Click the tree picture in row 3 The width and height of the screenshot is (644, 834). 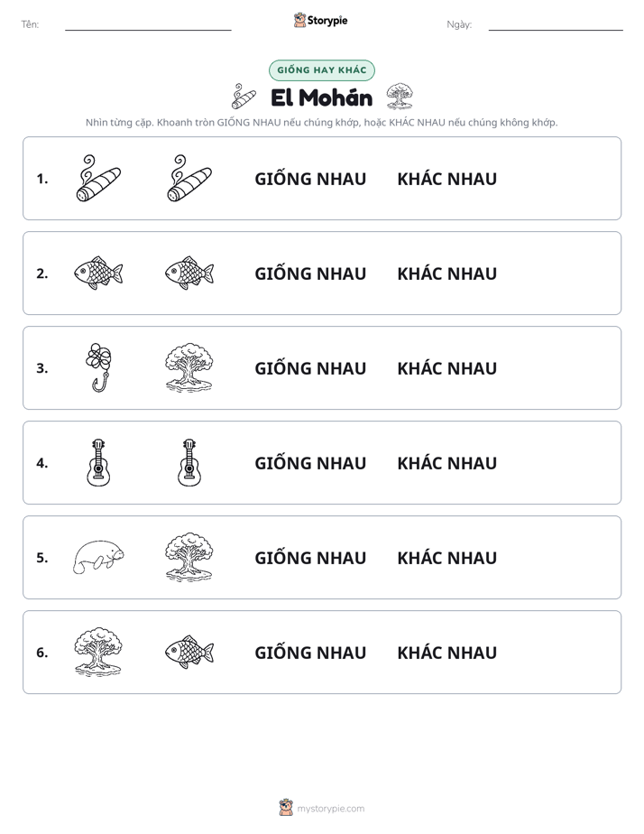[189, 367]
